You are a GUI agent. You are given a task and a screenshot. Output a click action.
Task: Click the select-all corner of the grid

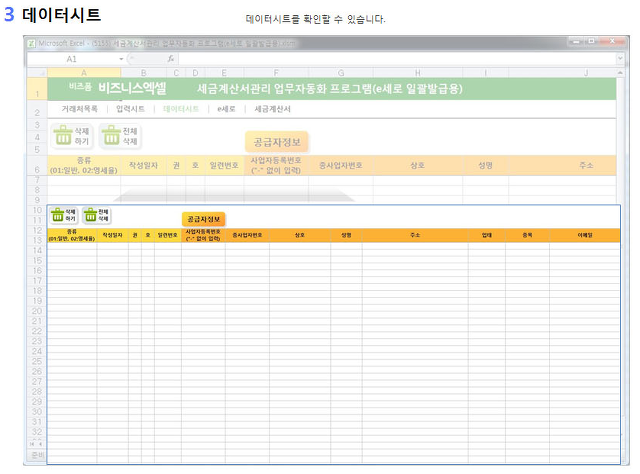(37, 73)
